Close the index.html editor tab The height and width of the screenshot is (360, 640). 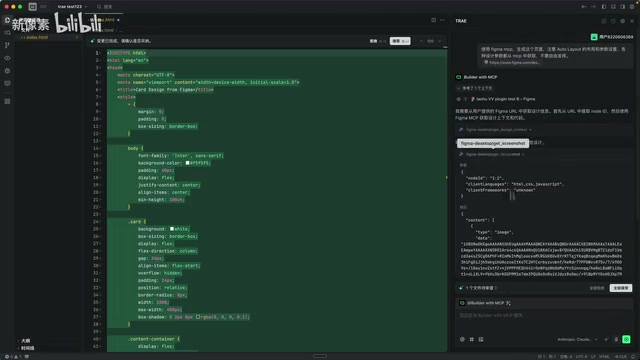pyautogui.click(x=118, y=20)
